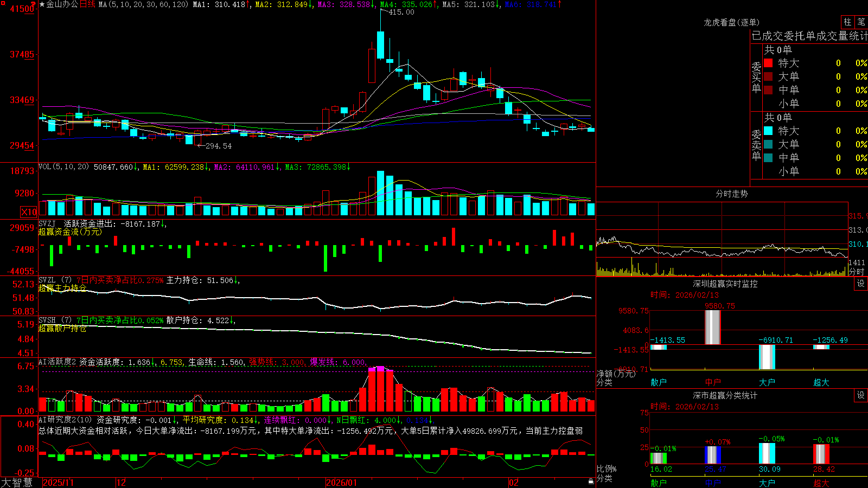Jump to the 2026/01 timeline marker

point(341,483)
